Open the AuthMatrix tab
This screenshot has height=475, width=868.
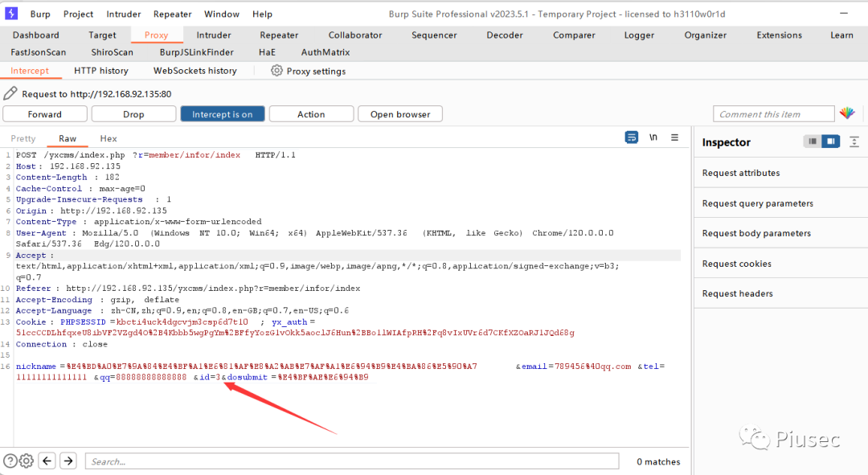(325, 52)
